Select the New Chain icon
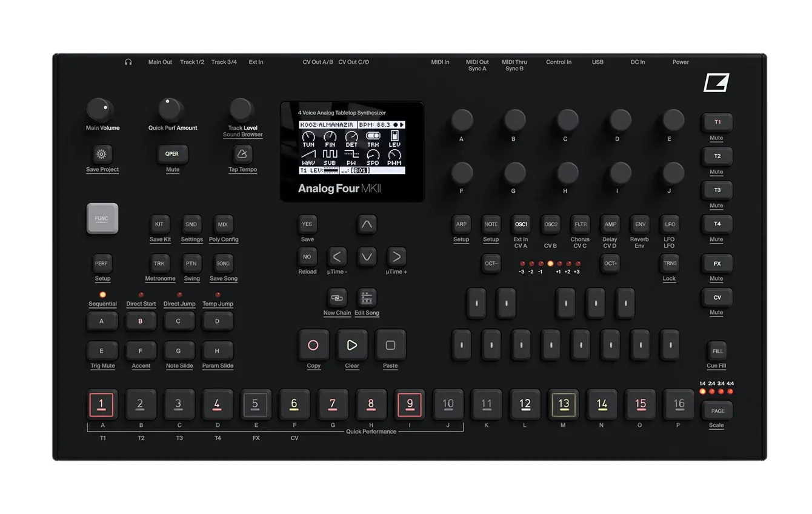 point(336,298)
